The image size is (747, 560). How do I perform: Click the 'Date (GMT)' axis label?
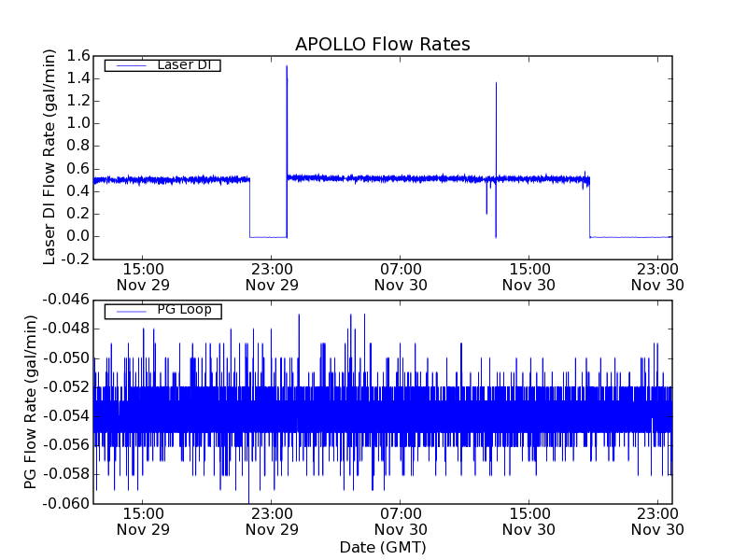383,547
